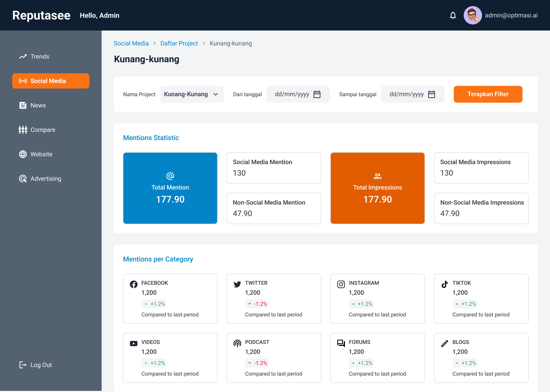Open the Sampai tanggal calendar picker

tap(431, 94)
